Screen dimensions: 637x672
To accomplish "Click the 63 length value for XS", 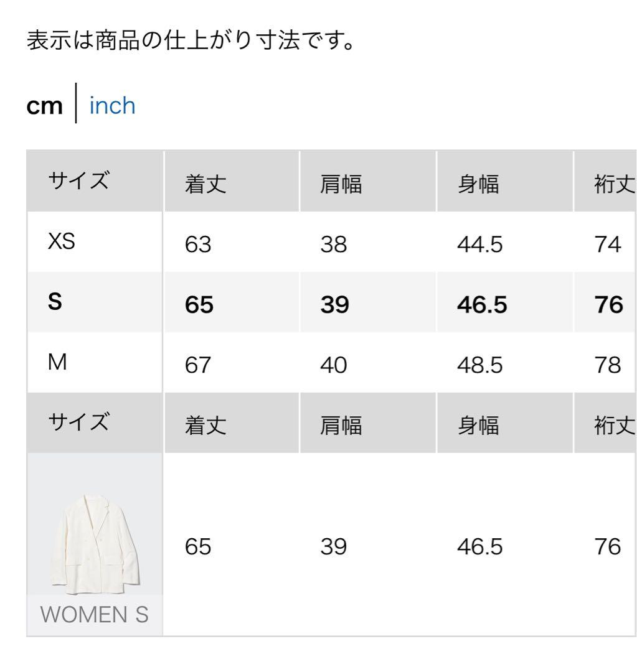I will 198,245.
